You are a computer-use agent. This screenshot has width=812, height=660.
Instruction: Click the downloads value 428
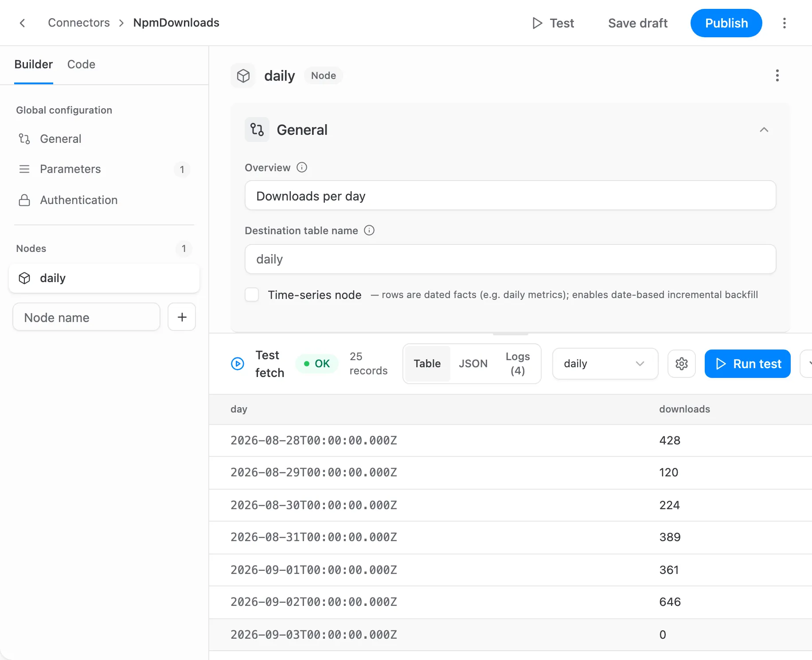click(670, 440)
